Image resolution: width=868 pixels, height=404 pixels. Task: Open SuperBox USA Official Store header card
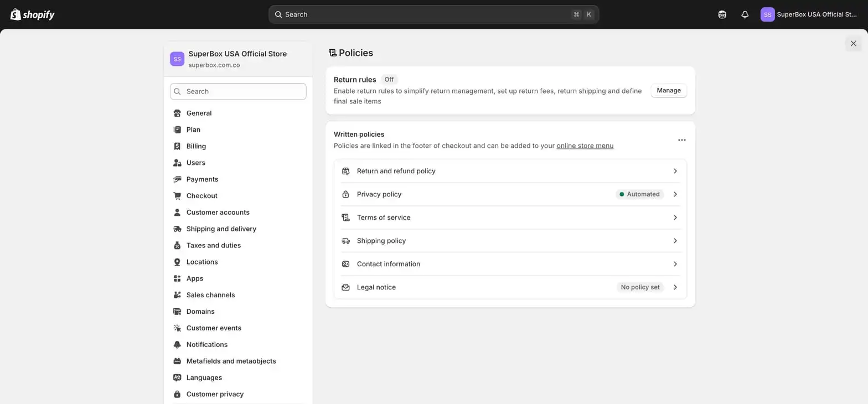(x=238, y=59)
